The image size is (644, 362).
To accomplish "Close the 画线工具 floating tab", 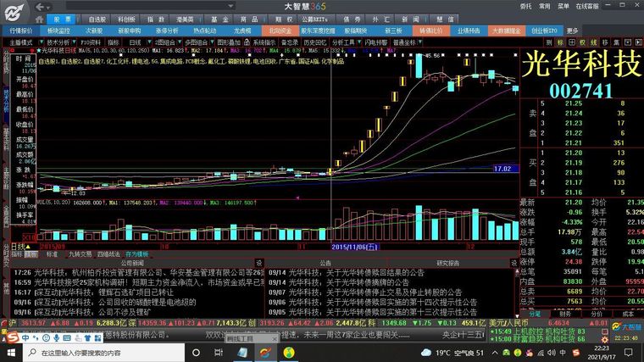I will click(275, 338).
